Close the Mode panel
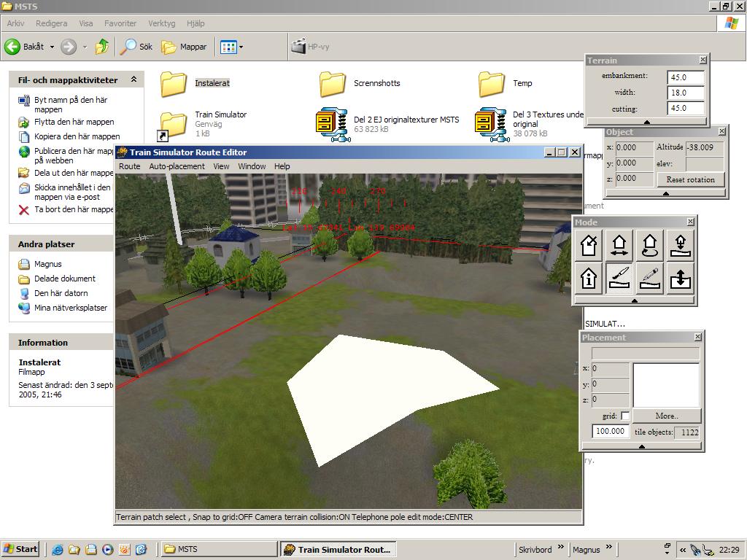The height and width of the screenshot is (560, 747). pyautogui.click(x=691, y=222)
